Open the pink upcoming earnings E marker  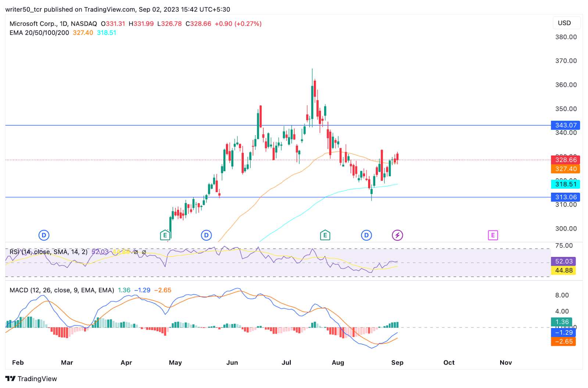[493, 235]
